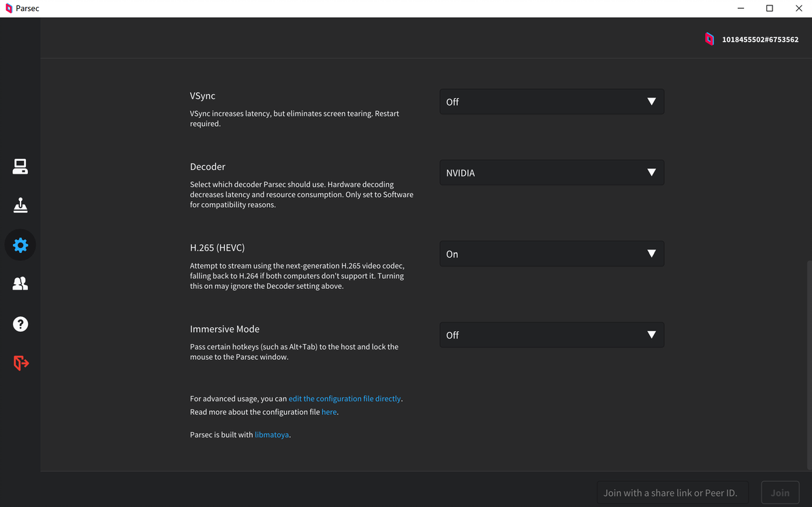This screenshot has height=507, width=812.
Task: Click the share link or Peer ID field
Action: (x=672, y=492)
